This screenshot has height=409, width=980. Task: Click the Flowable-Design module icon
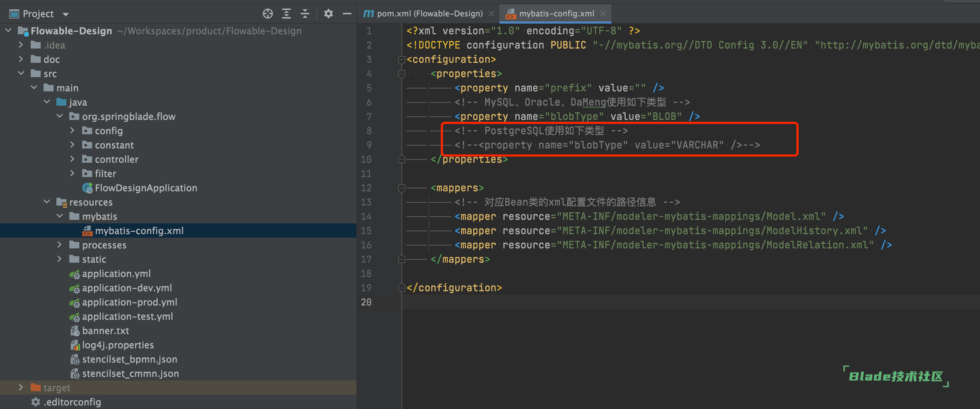point(23,31)
